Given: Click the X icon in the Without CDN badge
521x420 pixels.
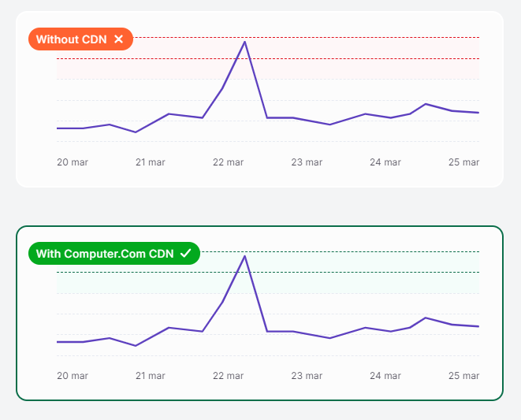Looking at the screenshot, I should pos(118,39).
